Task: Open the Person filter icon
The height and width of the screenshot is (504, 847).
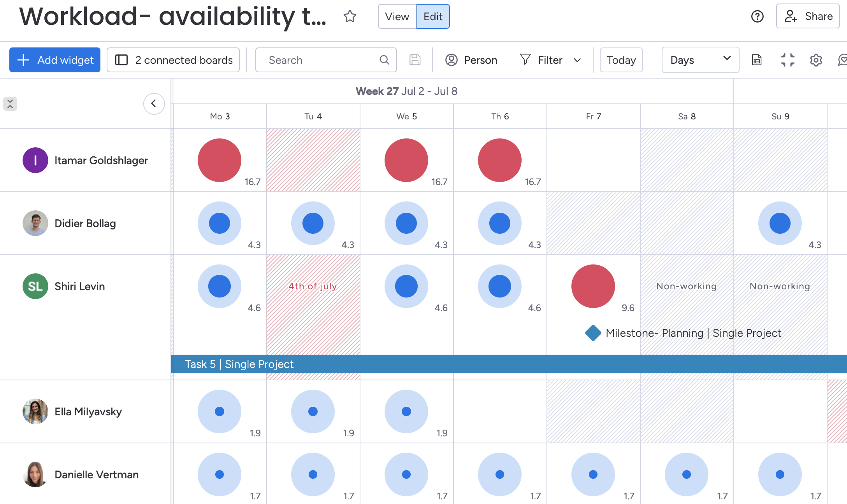Action: [451, 60]
